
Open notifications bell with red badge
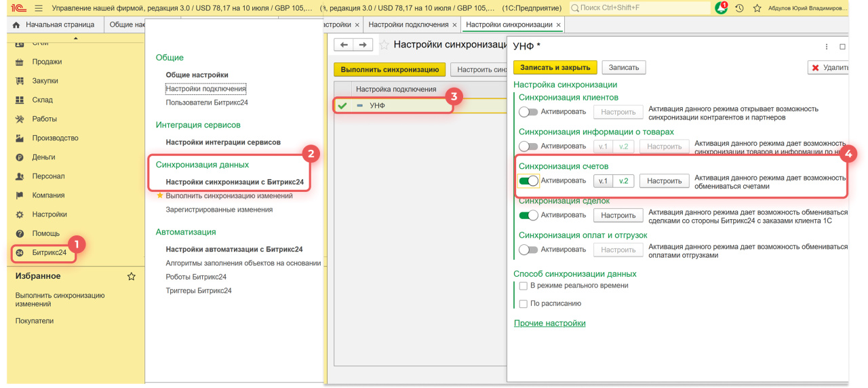(722, 8)
